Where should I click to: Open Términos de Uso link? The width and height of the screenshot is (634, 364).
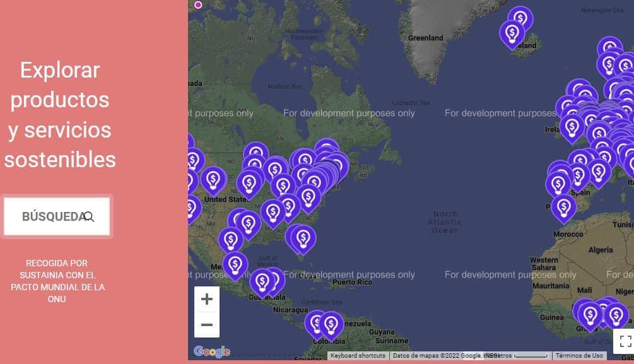click(x=579, y=356)
